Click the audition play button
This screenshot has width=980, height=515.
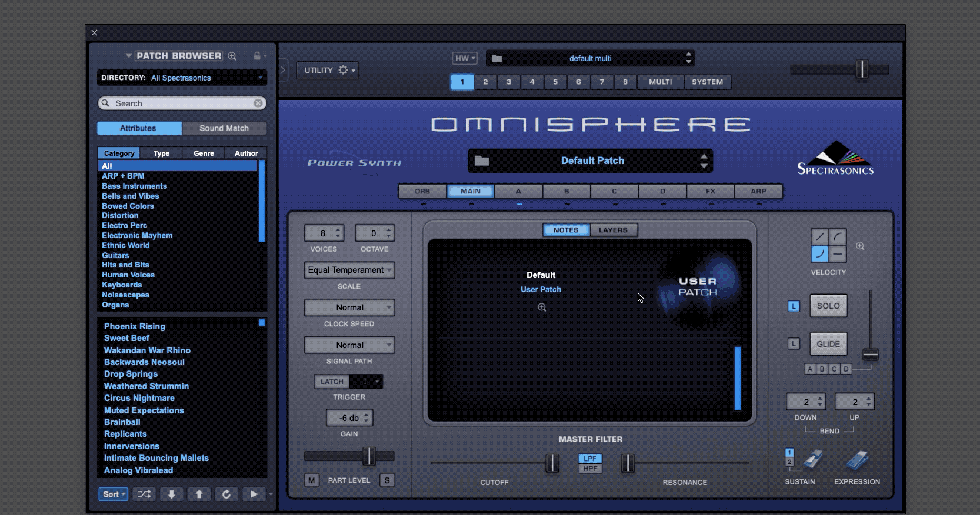coord(254,494)
